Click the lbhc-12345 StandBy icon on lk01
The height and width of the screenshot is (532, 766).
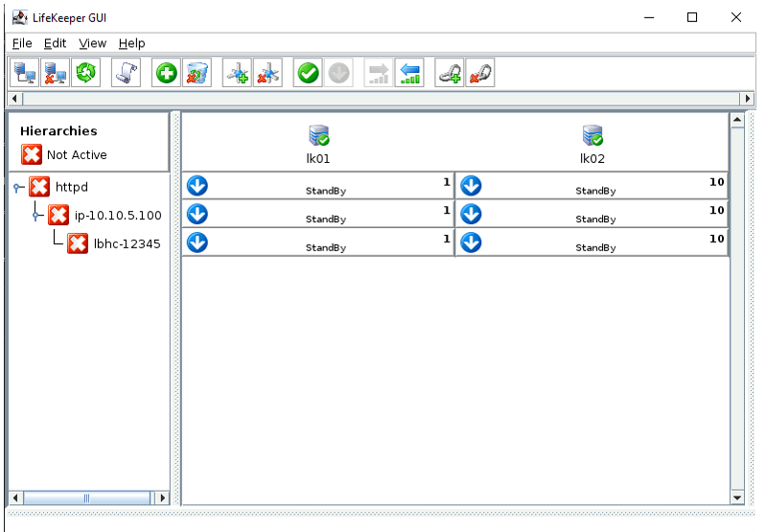[197, 243]
